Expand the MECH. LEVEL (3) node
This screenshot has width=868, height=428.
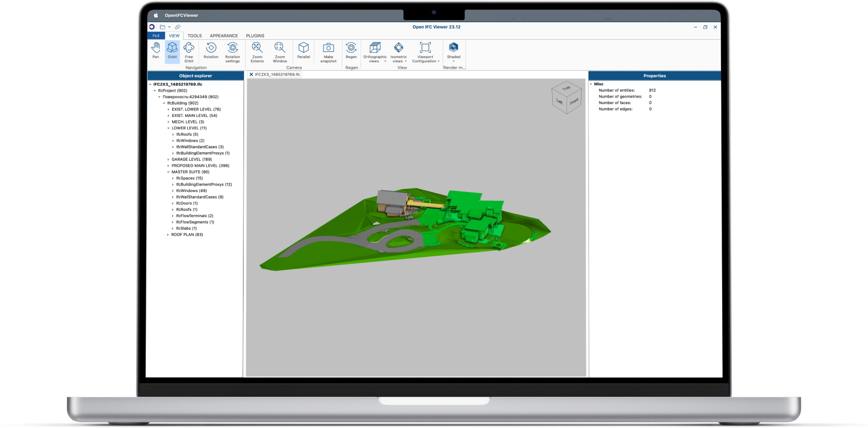pyautogui.click(x=168, y=122)
